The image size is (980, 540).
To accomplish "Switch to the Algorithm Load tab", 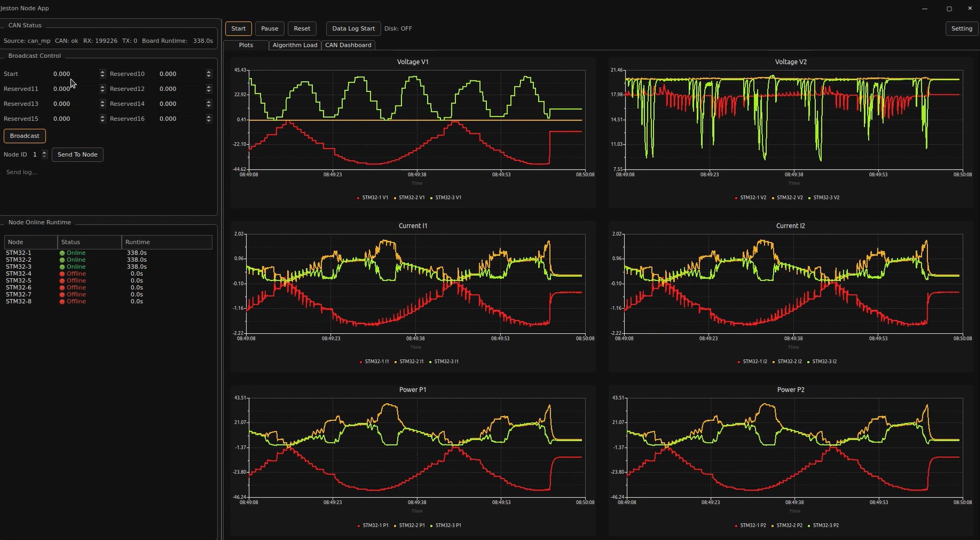I will (295, 45).
